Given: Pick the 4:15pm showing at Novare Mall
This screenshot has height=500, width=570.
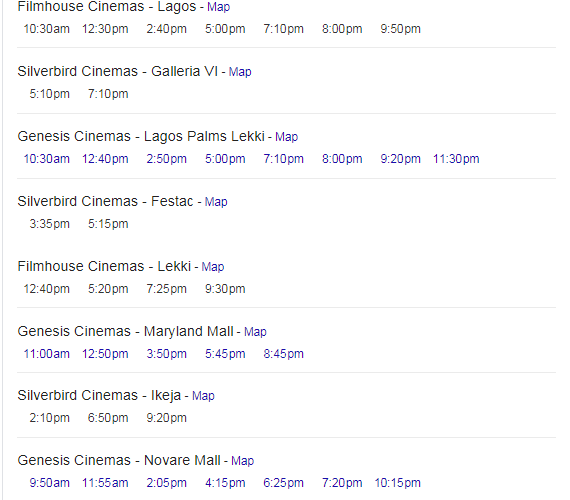Looking at the screenshot, I should pos(225,483).
